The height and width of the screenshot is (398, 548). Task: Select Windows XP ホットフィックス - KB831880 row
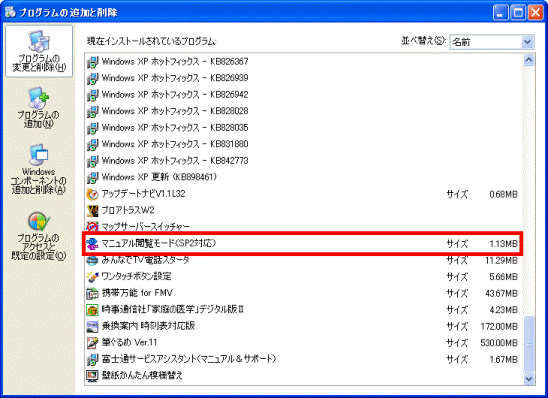click(x=303, y=144)
